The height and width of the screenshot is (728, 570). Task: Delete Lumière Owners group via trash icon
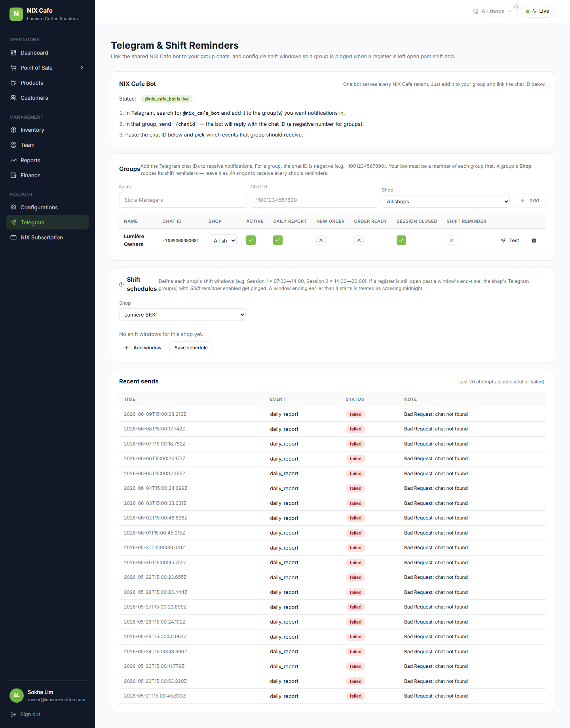534,241
